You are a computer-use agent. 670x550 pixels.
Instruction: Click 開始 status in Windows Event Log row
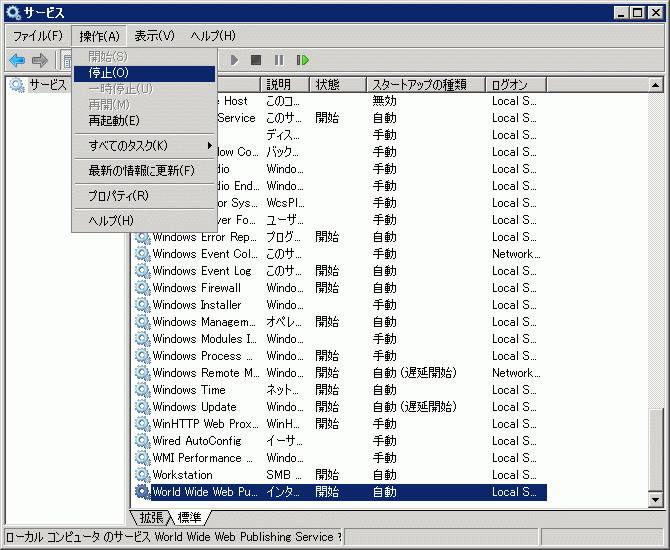coord(327,271)
